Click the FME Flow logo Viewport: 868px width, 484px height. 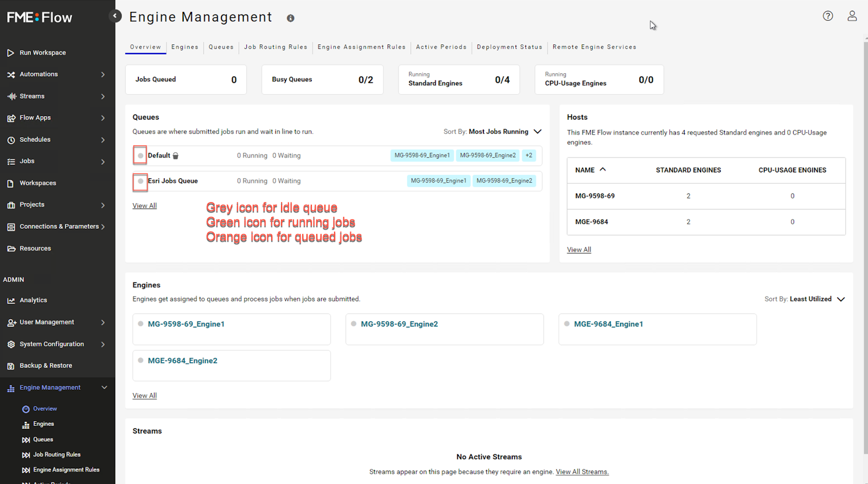(x=40, y=17)
